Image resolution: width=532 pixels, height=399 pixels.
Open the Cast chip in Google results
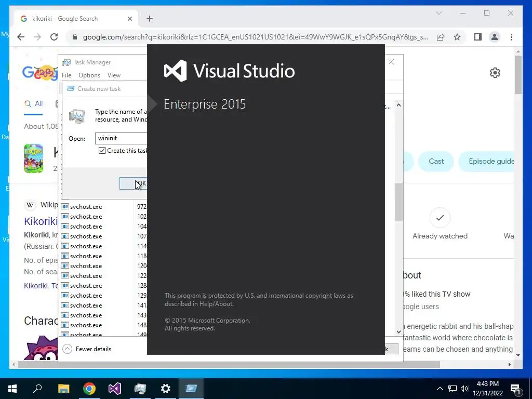click(x=436, y=161)
